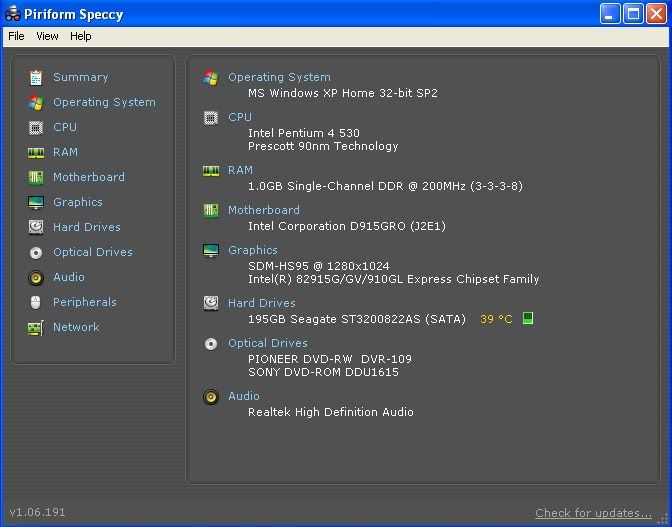
Task: Click 195GB Seagate ST3200822AS drive text
Action: click(357, 319)
